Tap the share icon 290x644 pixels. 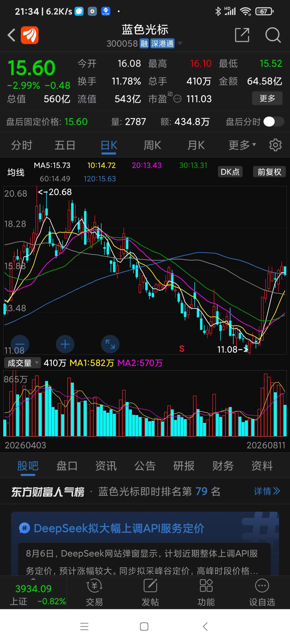tap(242, 35)
